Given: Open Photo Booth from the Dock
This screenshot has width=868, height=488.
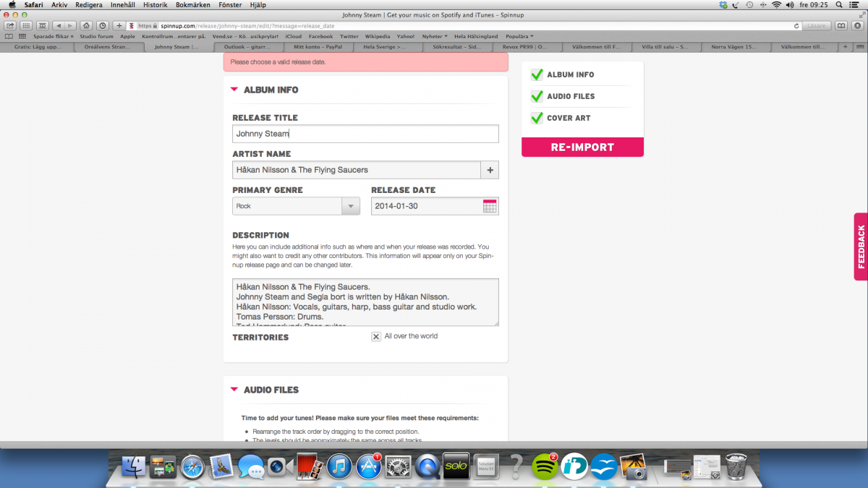Looking at the screenshot, I should pos(310,466).
